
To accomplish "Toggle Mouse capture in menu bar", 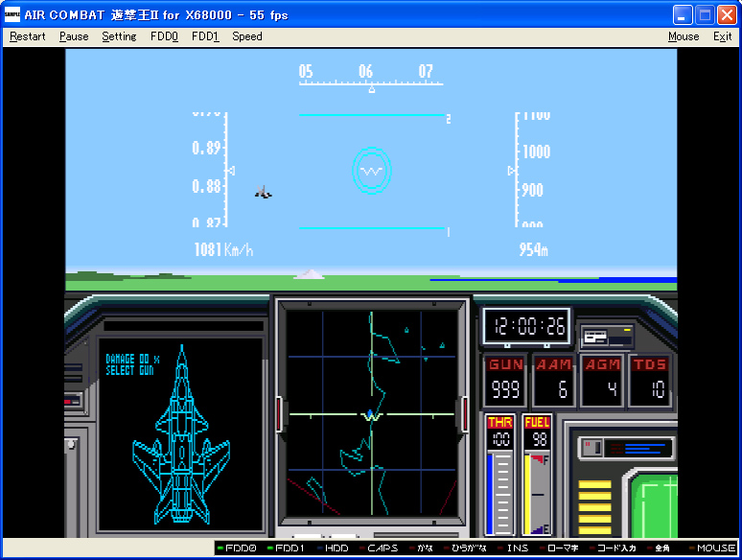I will click(684, 36).
